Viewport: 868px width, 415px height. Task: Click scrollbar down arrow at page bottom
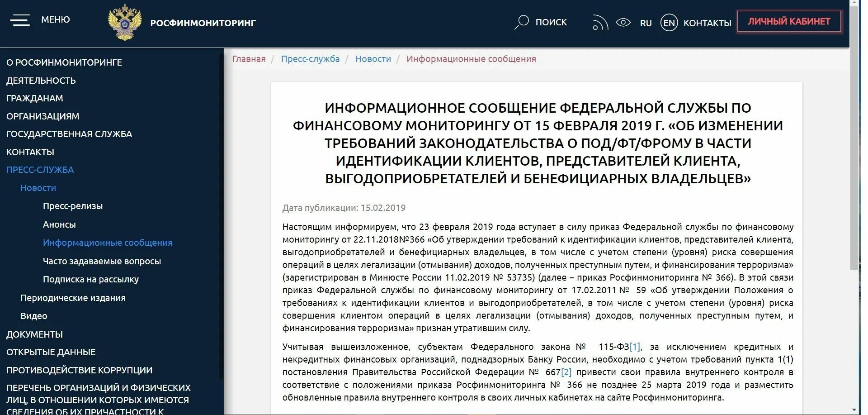[x=854, y=410]
